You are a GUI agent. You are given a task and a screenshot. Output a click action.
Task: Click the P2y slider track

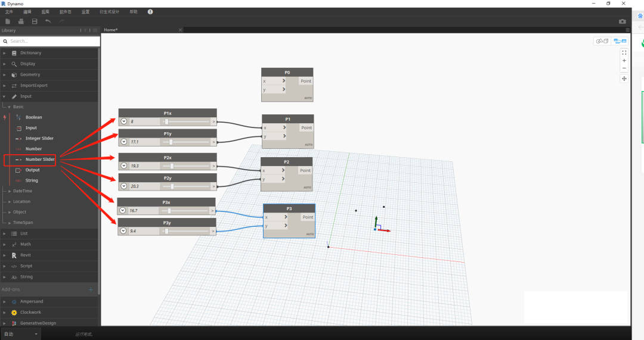point(185,186)
